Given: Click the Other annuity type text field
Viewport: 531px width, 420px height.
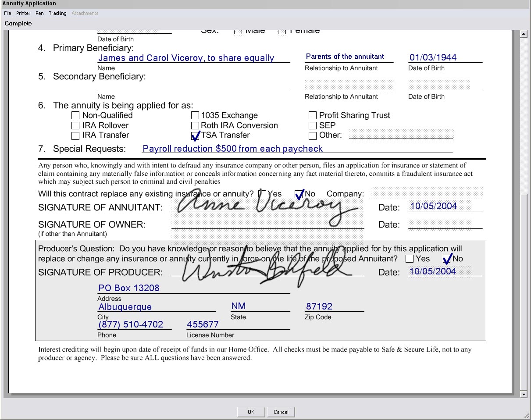Looking at the screenshot, I should [401, 134].
